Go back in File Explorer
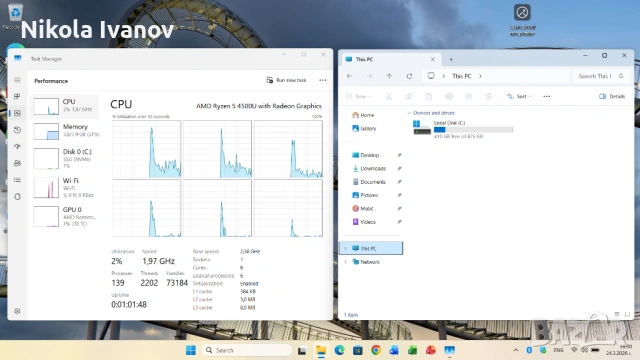This screenshot has width=640, height=360. (349, 76)
